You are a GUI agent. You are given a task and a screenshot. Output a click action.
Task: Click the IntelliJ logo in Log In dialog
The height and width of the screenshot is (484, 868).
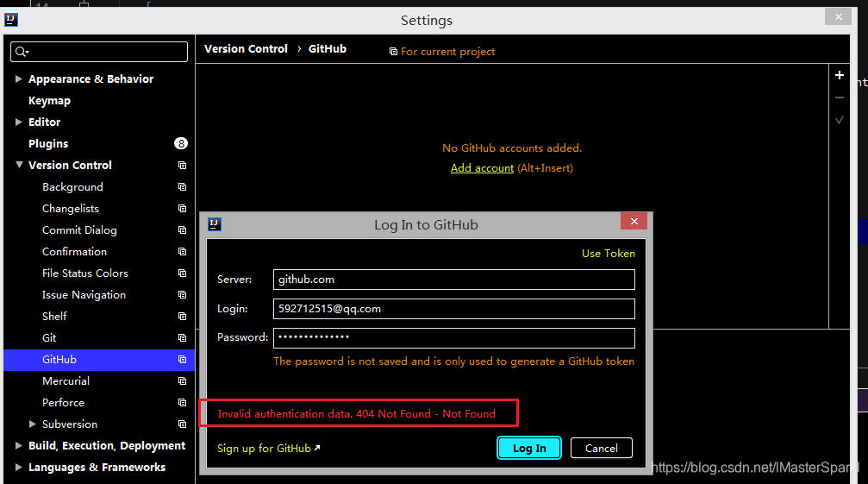pyautogui.click(x=215, y=223)
